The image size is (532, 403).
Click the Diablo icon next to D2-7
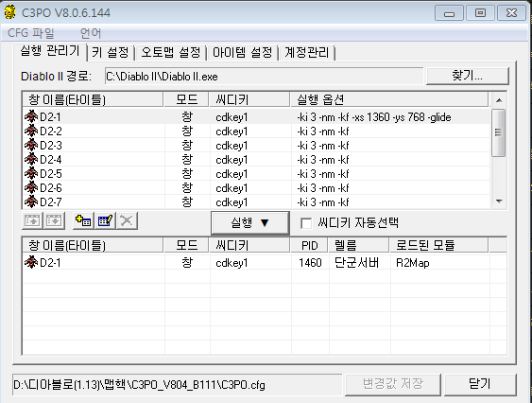coord(31,202)
